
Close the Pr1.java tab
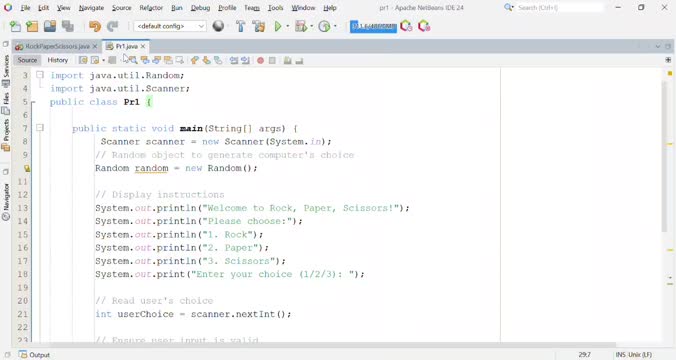(143, 46)
